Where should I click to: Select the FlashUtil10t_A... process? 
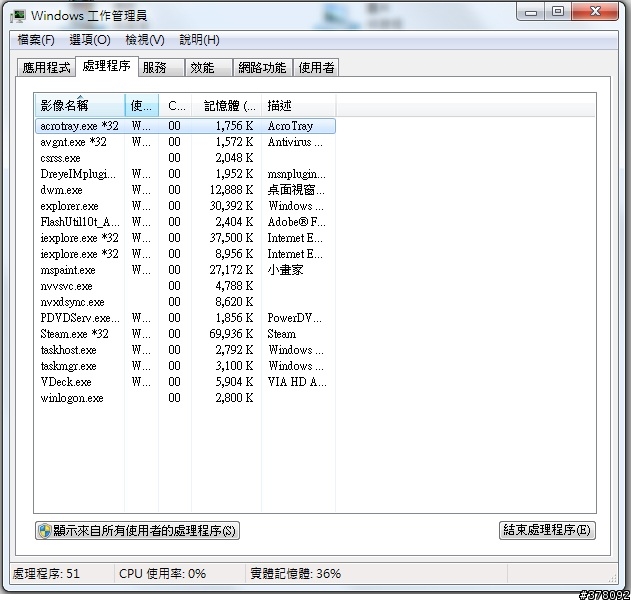pyautogui.click(x=185, y=222)
